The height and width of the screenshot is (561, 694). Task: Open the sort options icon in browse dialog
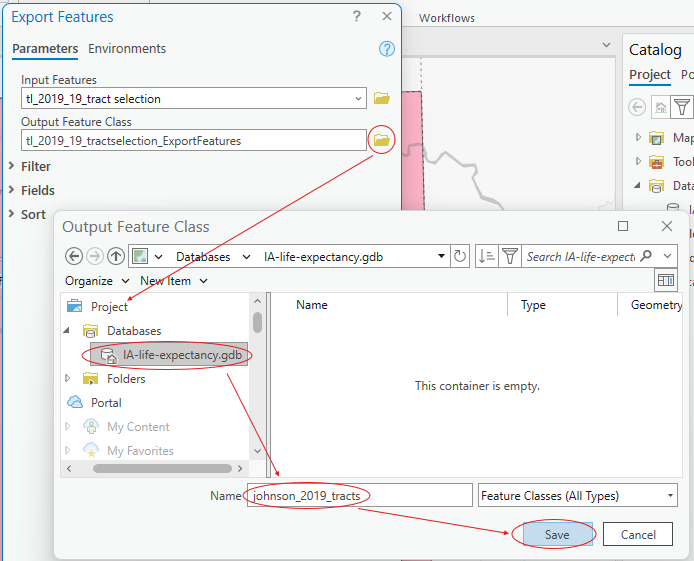pyautogui.click(x=487, y=256)
